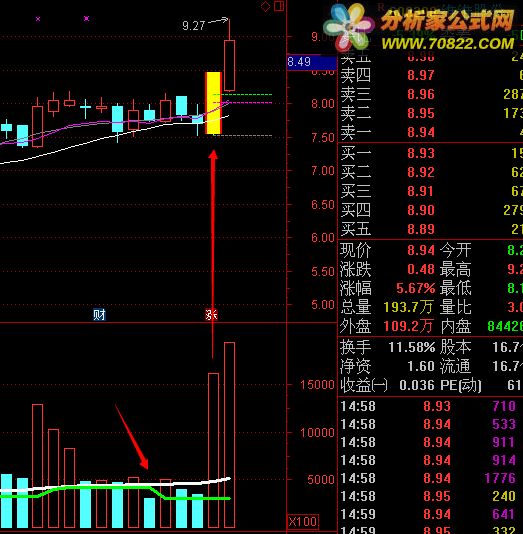Click the 15000 volume axis label
Image resolution: width=523 pixels, height=534 pixels.
[317, 385]
